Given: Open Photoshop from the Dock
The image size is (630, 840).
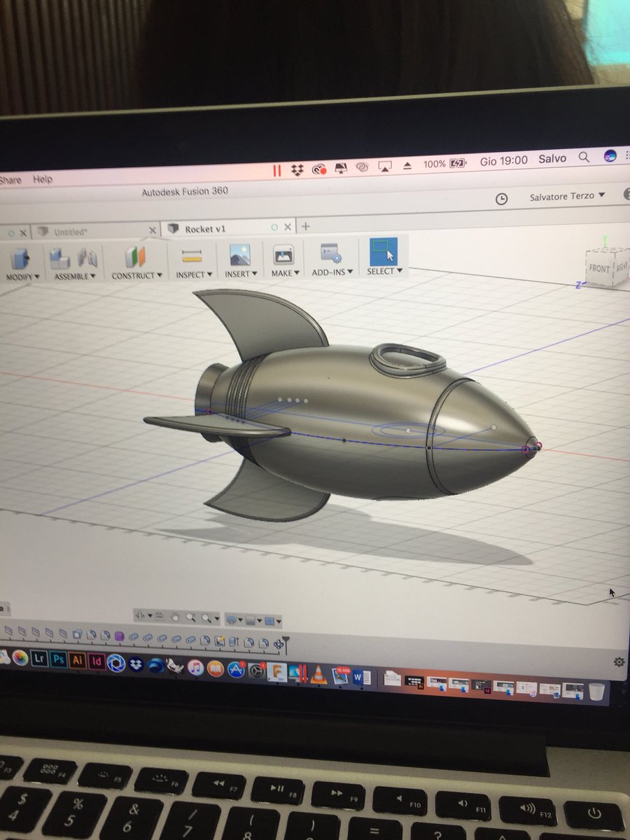Looking at the screenshot, I should pos(58,659).
